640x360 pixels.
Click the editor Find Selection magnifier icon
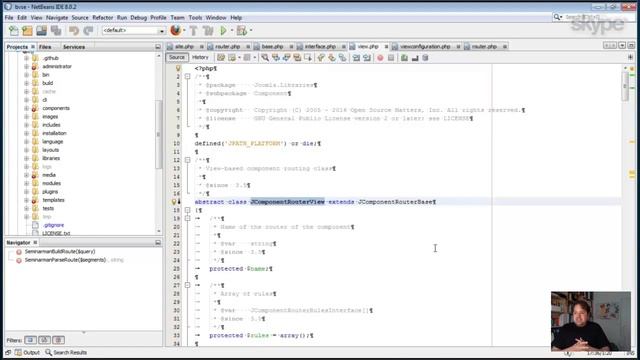[x=265, y=58]
